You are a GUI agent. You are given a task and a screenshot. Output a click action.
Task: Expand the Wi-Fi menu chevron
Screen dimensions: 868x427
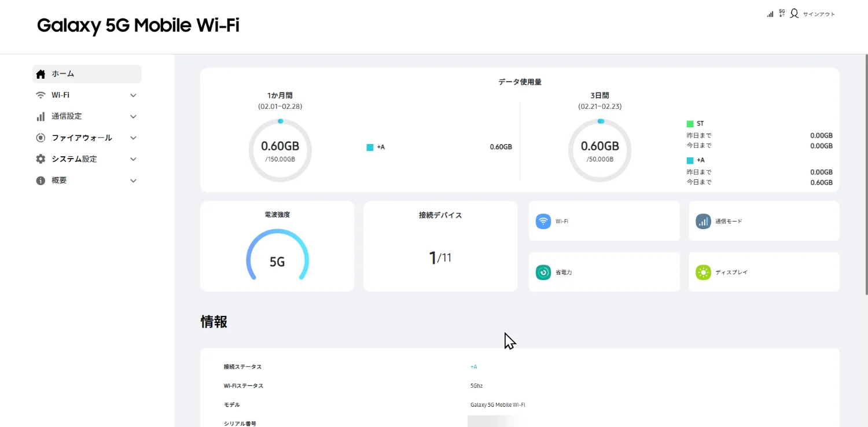(133, 95)
